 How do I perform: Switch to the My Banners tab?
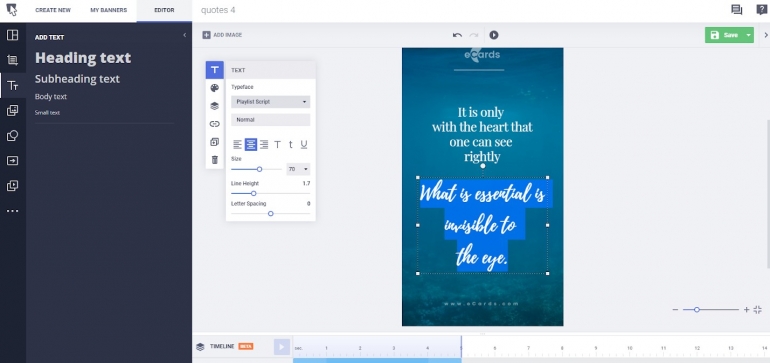click(x=109, y=10)
